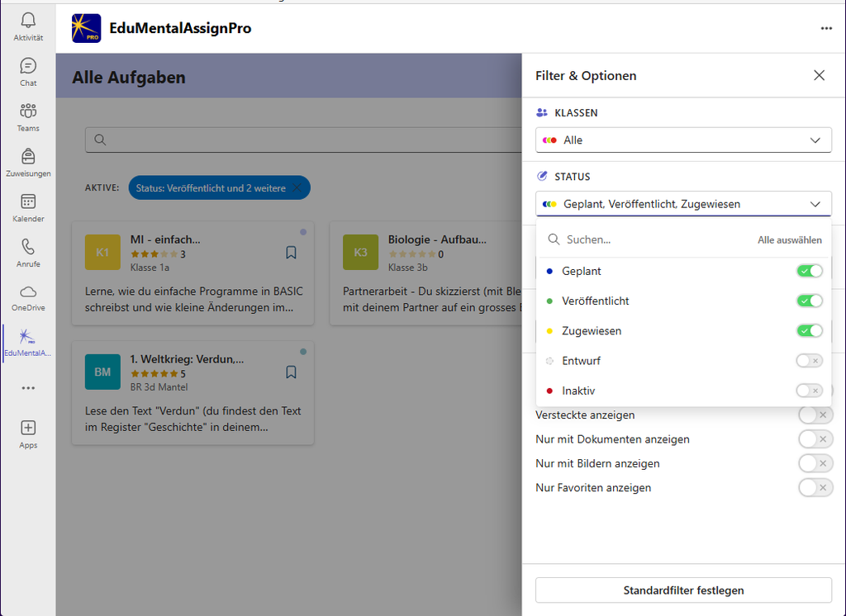Enable Nur mit Dokumenten anzeigen

815,439
